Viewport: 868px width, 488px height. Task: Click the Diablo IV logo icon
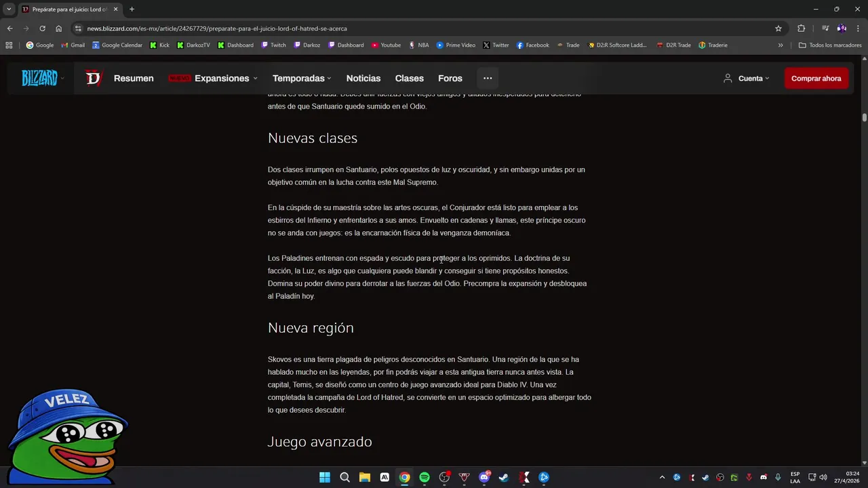pos(93,78)
